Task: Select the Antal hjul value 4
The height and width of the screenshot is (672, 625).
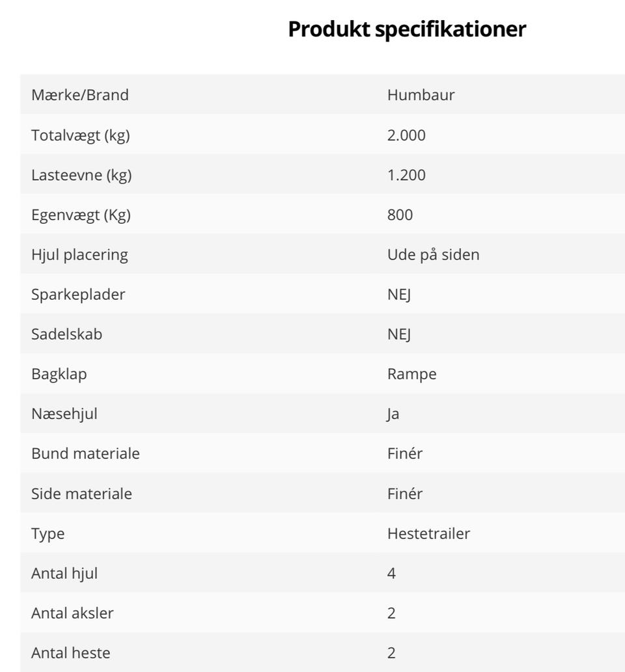Action: pyautogui.click(x=391, y=574)
